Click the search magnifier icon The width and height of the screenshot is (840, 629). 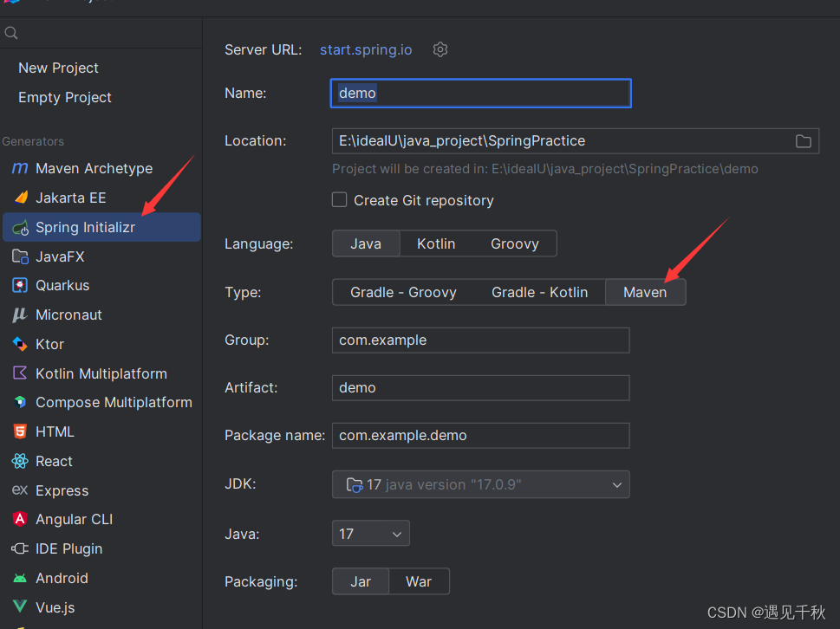coord(11,33)
